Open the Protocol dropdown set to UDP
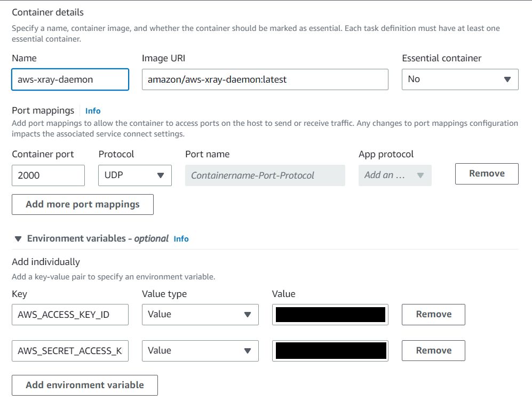 coord(134,175)
